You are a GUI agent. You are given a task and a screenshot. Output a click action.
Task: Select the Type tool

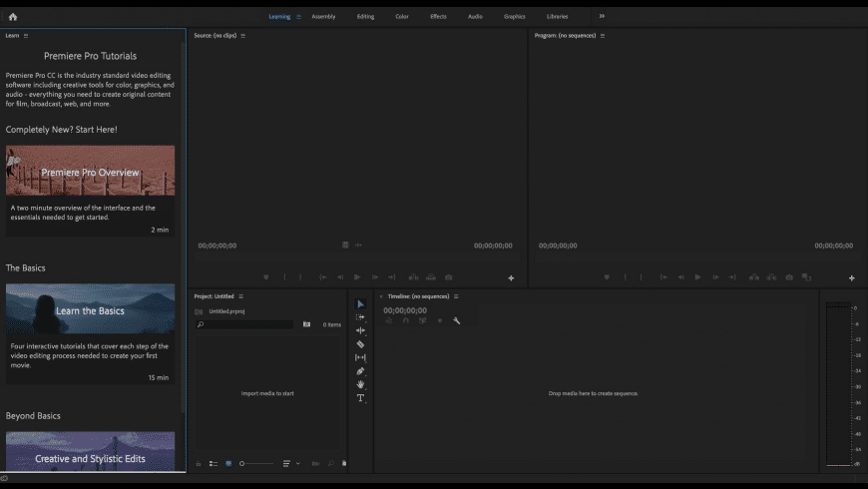pyautogui.click(x=360, y=398)
